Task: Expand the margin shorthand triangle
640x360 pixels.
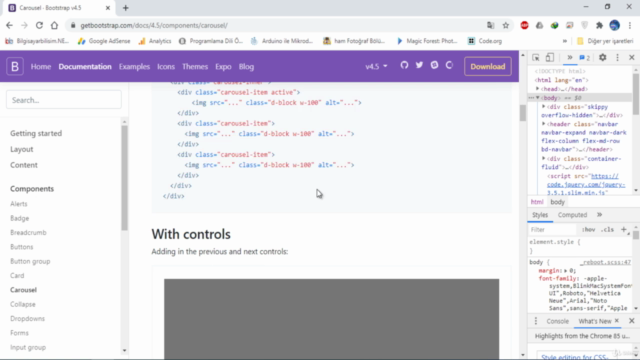Action: coord(565,271)
